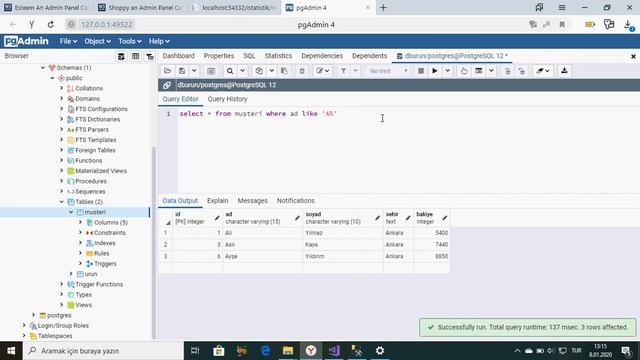Select Login/Group Roles in the tree

63,326
